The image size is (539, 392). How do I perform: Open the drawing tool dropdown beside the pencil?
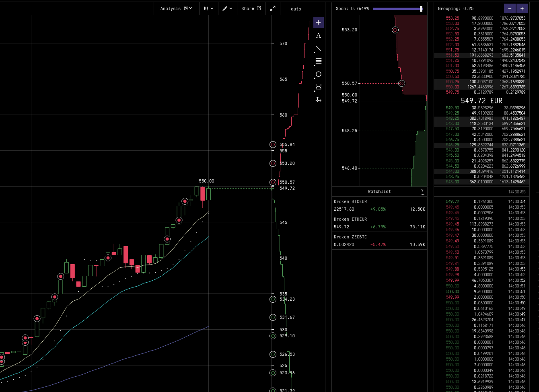(230, 8)
